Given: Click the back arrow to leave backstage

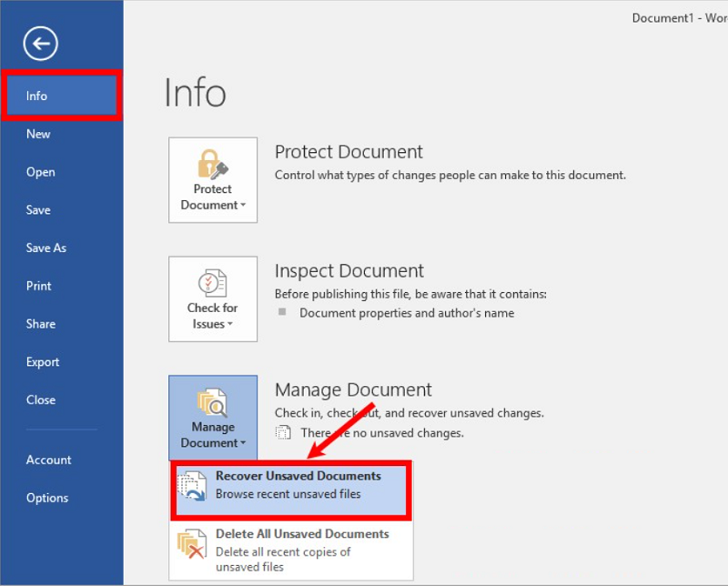Looking at the screenshot, I should pos(42,44).
